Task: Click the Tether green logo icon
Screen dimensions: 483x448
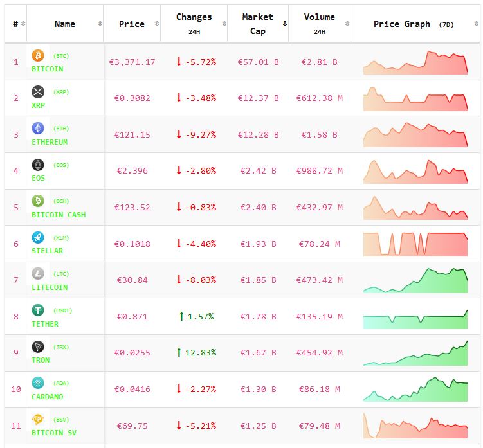Action: (x=38, y=310)
